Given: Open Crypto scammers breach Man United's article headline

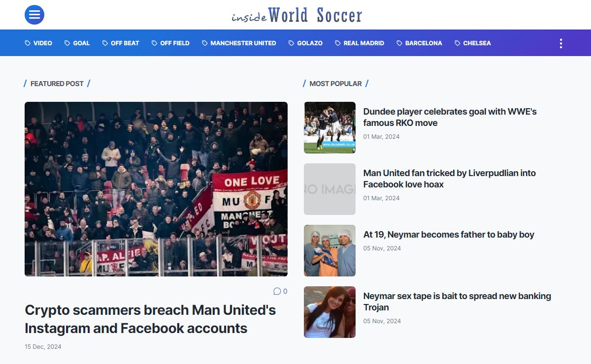Looking at the screenshot, I should 150,319.
